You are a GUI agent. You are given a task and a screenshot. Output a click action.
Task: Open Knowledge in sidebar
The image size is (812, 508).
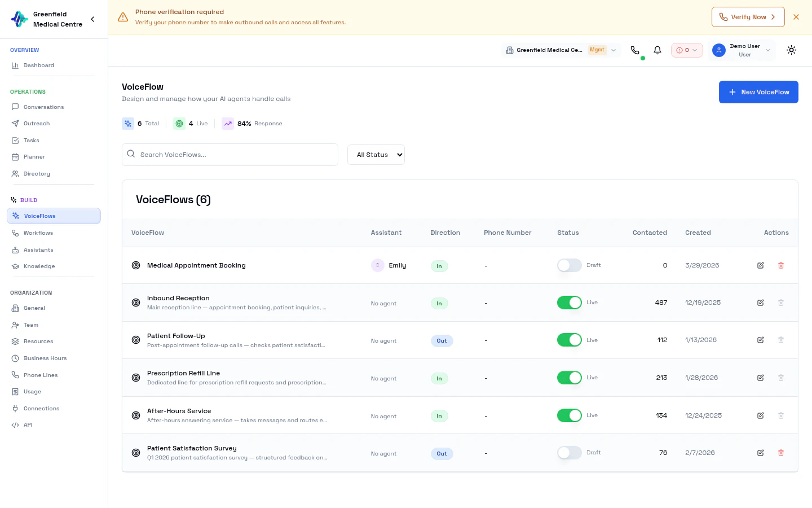click(x=54, y=266)
